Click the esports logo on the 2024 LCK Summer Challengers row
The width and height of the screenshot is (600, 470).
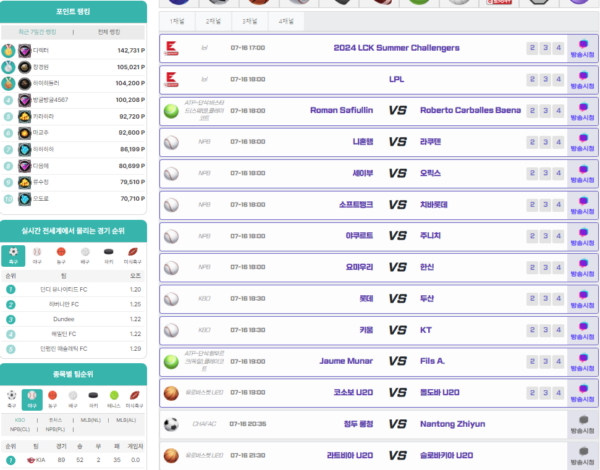click(171, 48)
